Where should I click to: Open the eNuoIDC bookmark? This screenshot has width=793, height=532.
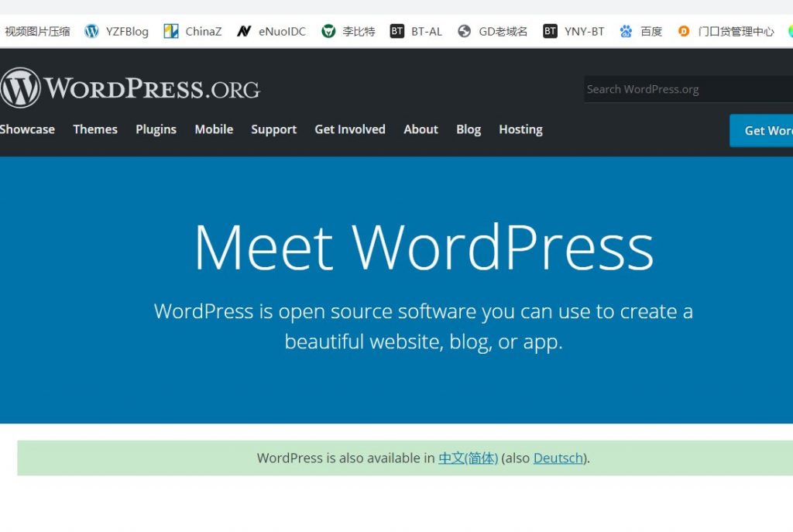(x=272, y=32)
